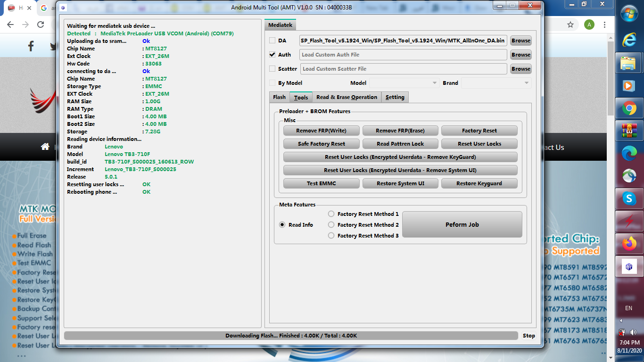The image size is (644, 362).
Task: Click the EN language indicator
Action: (628, 308)
